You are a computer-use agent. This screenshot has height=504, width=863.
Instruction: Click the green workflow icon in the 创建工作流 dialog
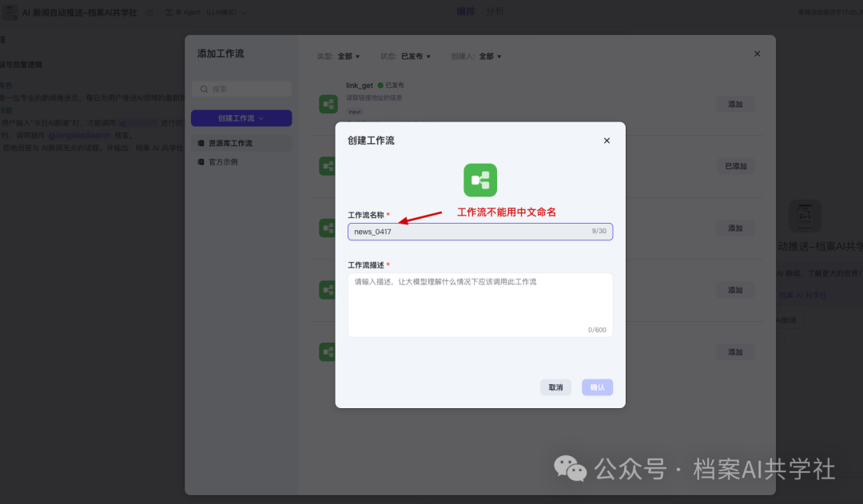480,180
